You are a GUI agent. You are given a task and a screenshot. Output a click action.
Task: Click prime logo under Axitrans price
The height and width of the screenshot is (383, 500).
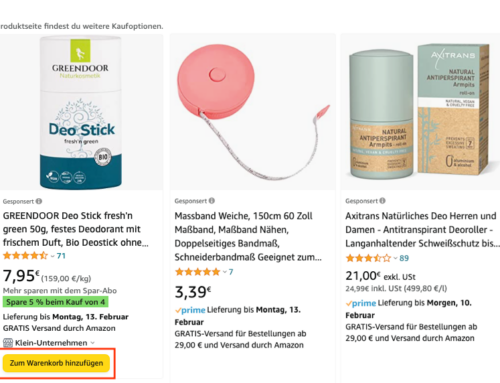(x=361, y=303)
